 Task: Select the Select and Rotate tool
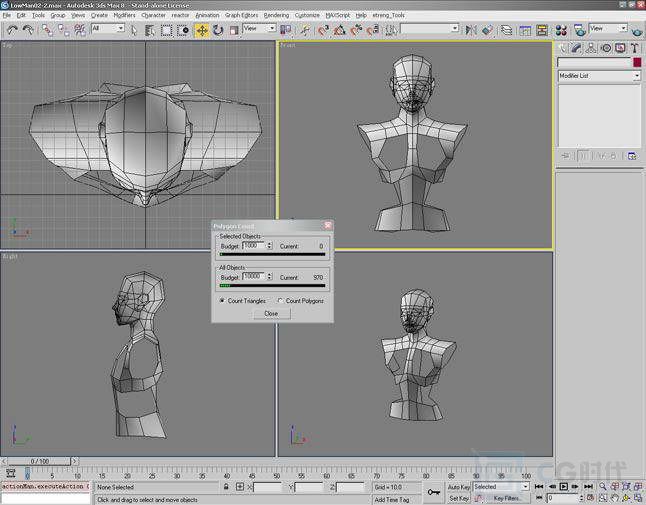218,30
